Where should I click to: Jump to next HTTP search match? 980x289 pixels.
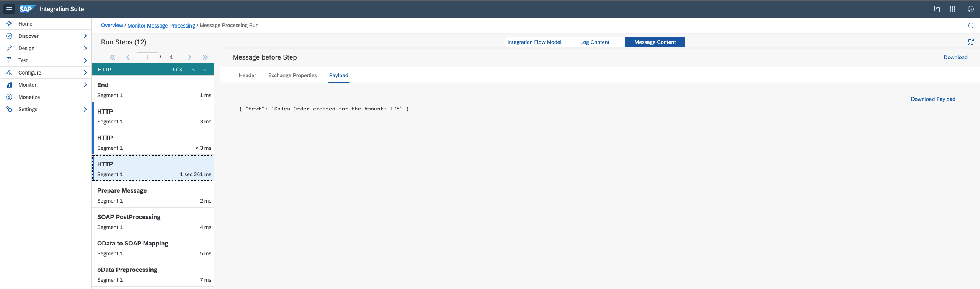point(205,70)
